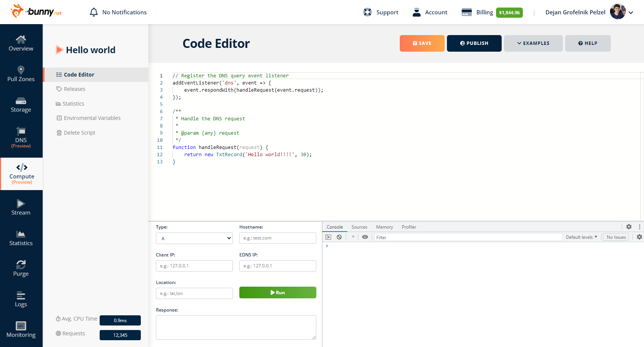Open Monitoring in the sidebar
This screenshot has height=347, width=644.
point(21,330)
